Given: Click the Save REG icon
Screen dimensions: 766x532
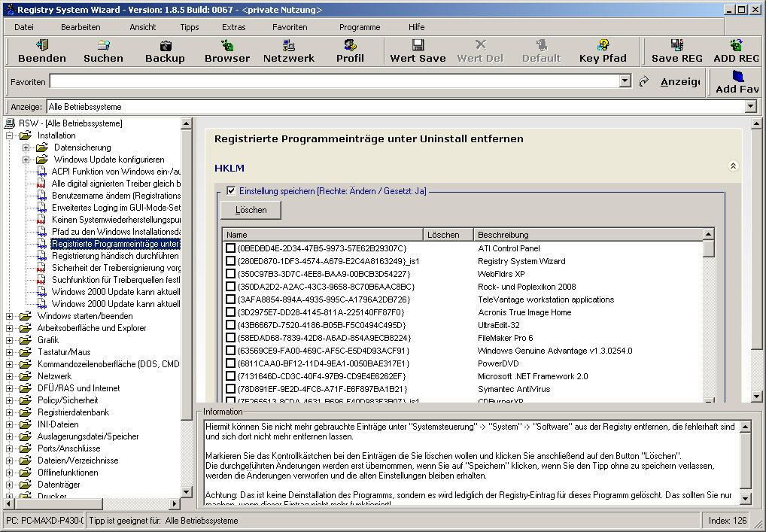Looking at the screenshot, I should click(677, 45).
